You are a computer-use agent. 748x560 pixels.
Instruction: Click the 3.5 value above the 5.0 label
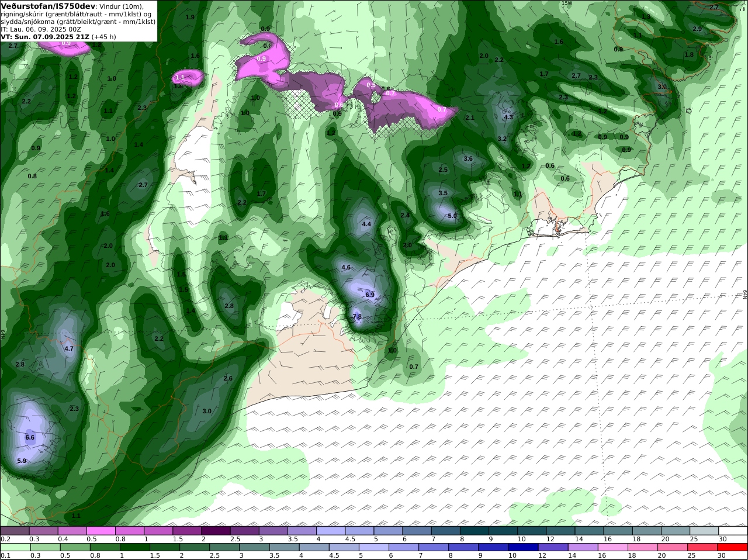point(443,193)
